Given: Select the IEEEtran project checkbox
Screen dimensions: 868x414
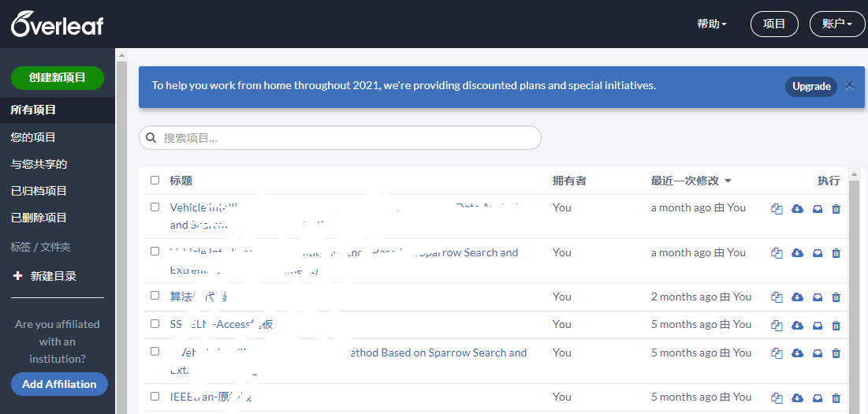Looking at the screenshot, I should click(155, 396).
